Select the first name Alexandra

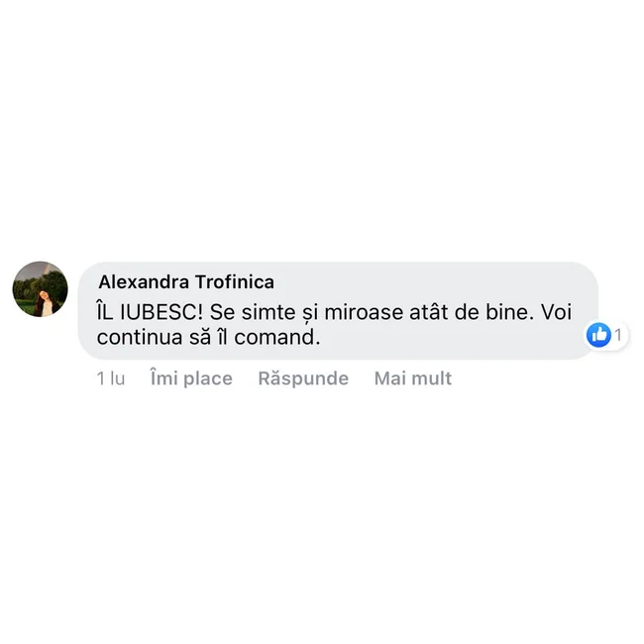pyautogui.click(x=144, y=281)
